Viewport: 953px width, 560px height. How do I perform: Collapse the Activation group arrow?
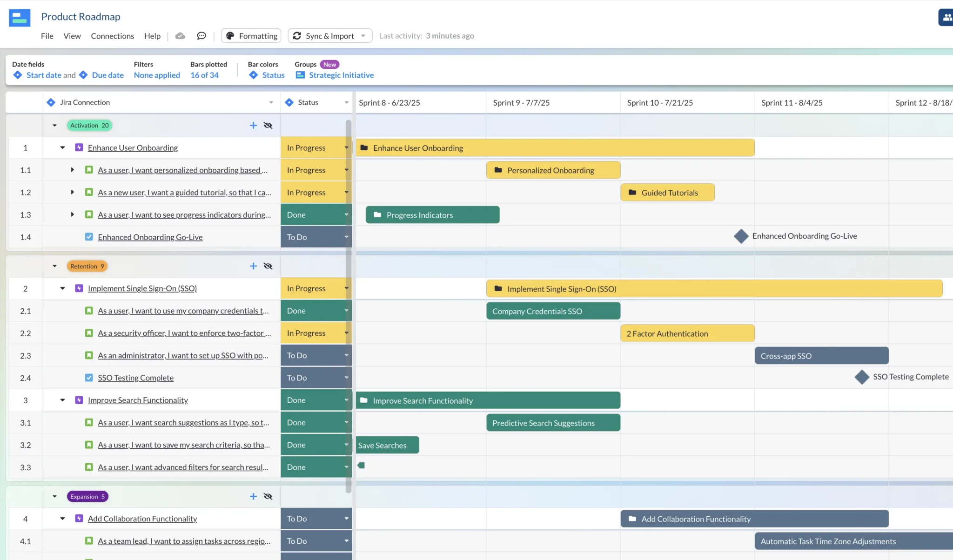click(54, 126)
